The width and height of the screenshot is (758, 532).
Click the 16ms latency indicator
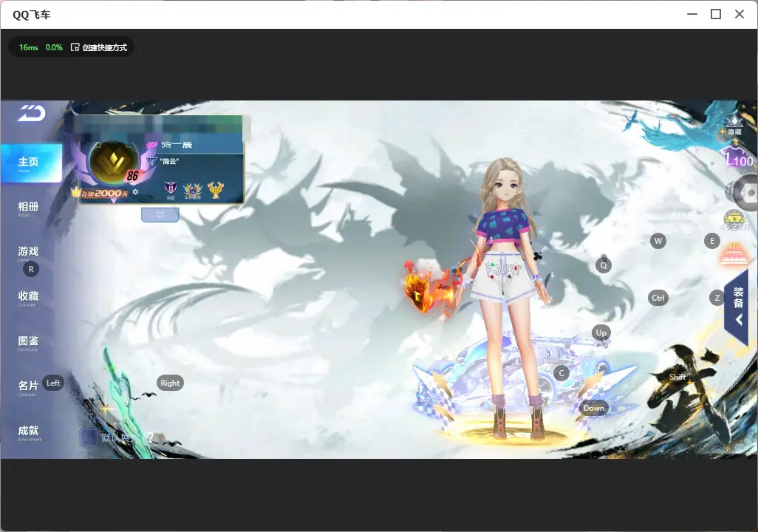pos(29,47)
